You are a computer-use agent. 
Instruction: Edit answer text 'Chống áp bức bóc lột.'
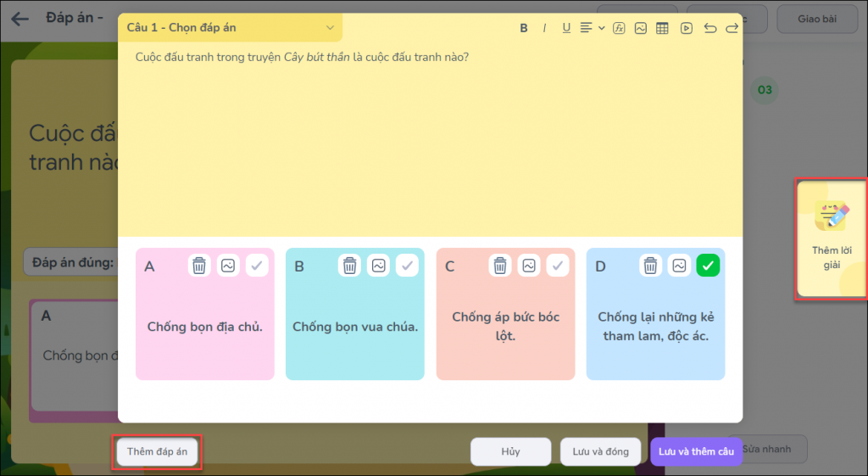tap(505, 327)
